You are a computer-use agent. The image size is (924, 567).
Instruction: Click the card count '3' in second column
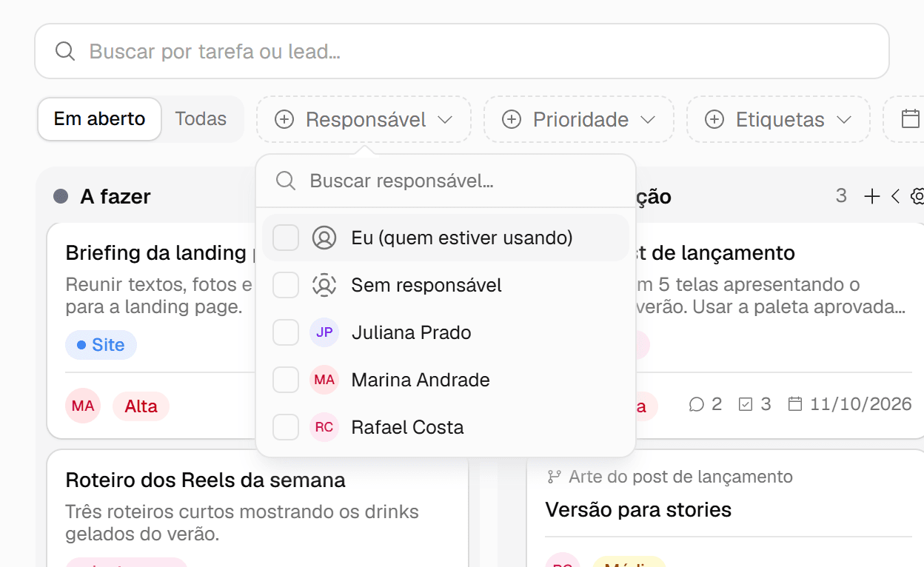click(x=841, y=196)
